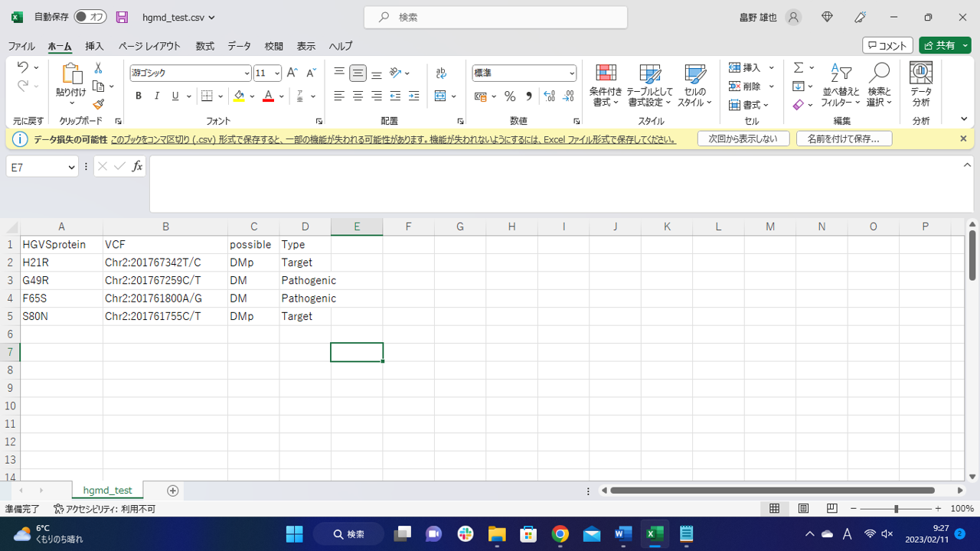Click the AutoSum sigma icon
This screenshot has width=980, height=551.
[x=799, y=67]
